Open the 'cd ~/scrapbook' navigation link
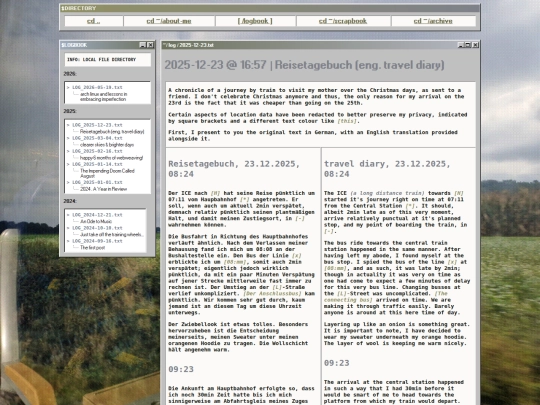This screenshot has height=405, width=540. [x=343, y=21]
